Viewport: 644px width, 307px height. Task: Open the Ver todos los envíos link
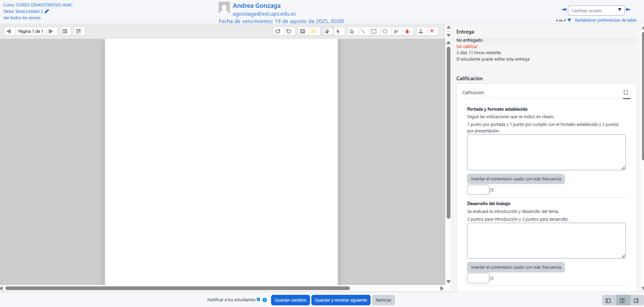pos(22,18)
